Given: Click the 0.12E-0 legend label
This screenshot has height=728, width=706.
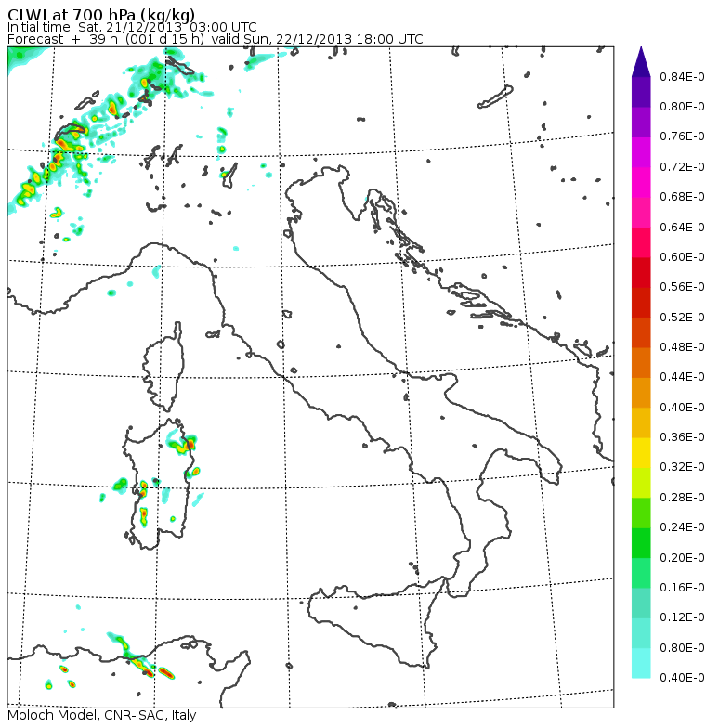Looking at the screenshot, I should click(682, 617).
